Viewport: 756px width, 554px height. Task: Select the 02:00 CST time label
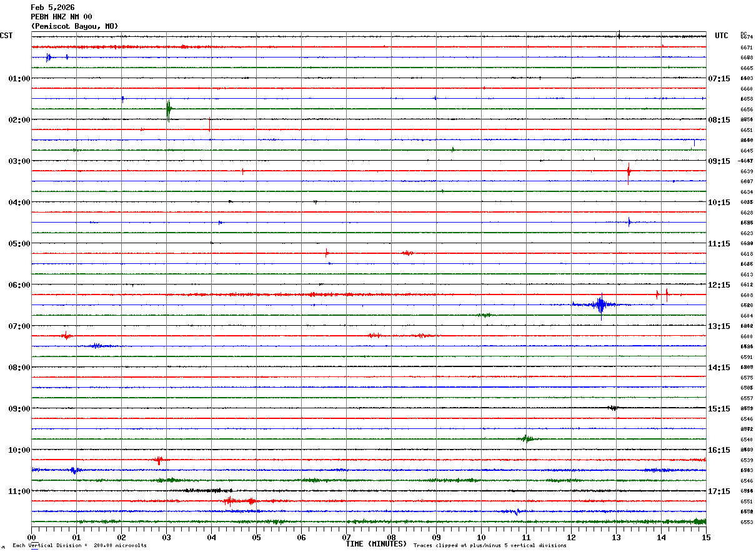click(x=19, y=120)
